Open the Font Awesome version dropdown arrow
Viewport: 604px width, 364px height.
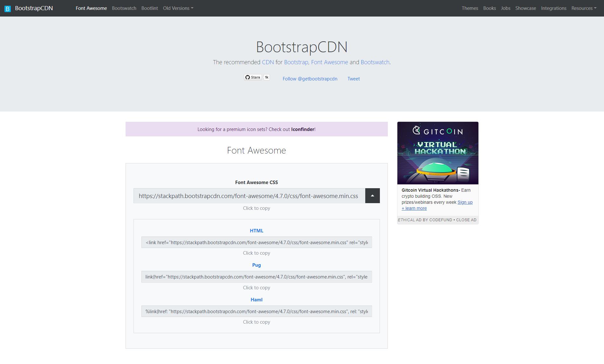(372, 196)
